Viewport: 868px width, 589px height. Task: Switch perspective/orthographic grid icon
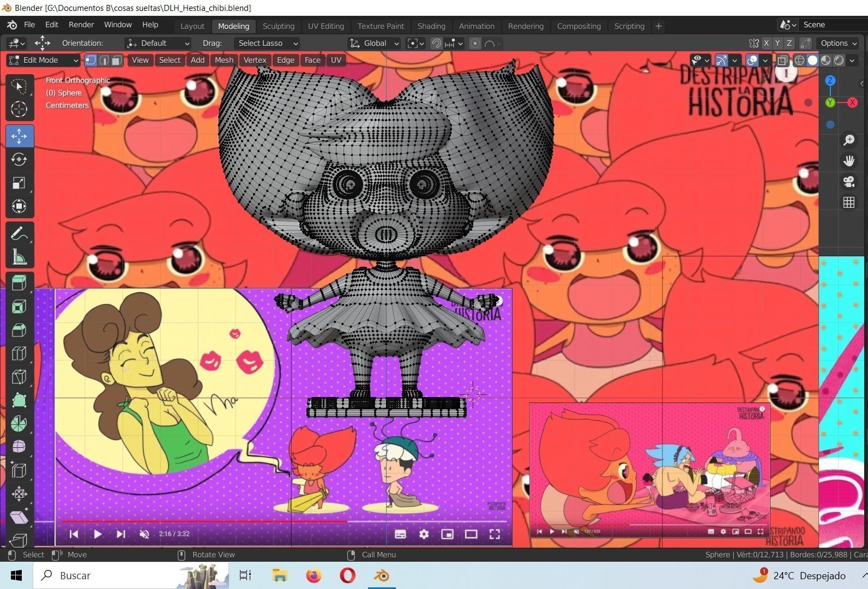(x=849, y=202)
